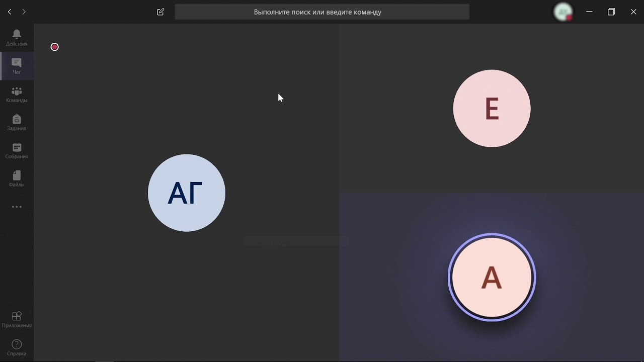Click the new chat compose icon
Screen dimensions: 644x362
[x=160, y=12]
